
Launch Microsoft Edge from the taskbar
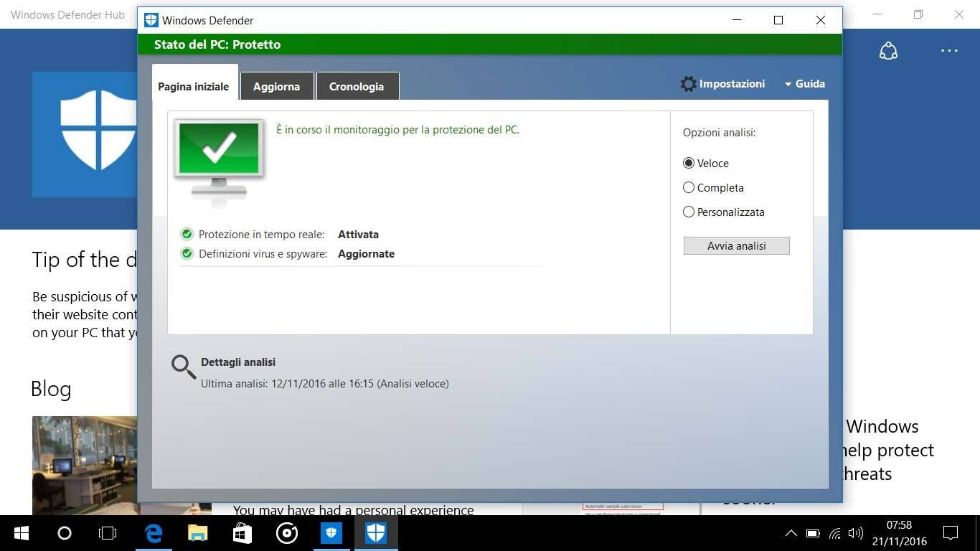154,533
